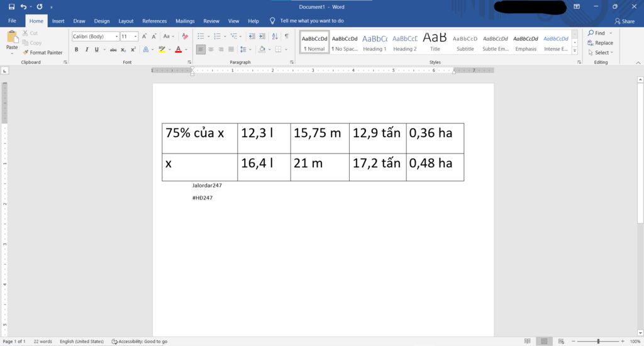Cut the selected text
Screen dimensions: 644x346
(x=30, y=33)
